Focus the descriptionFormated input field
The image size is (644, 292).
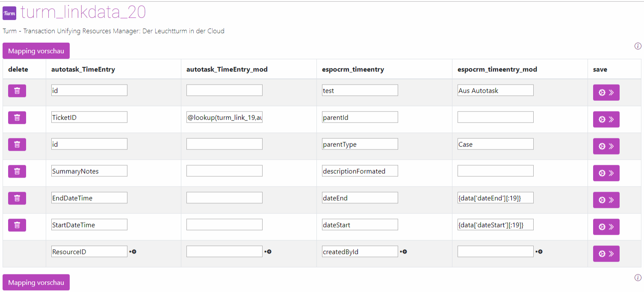tap(360, 171)
